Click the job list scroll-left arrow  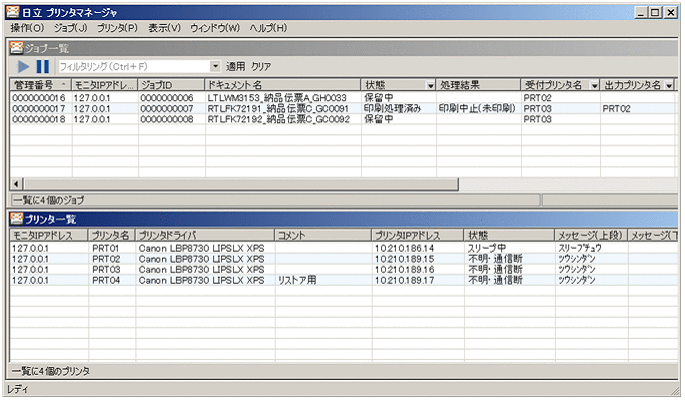tap(17, 184)
